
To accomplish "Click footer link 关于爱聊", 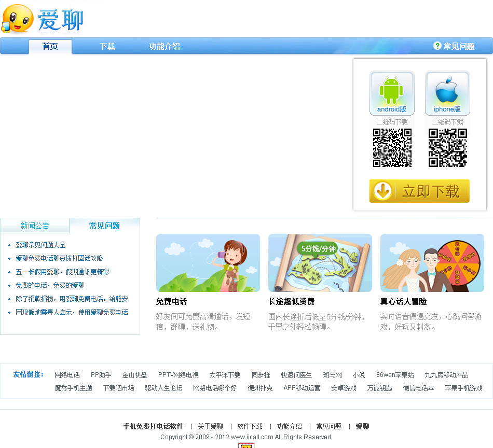I will point(210,426).
